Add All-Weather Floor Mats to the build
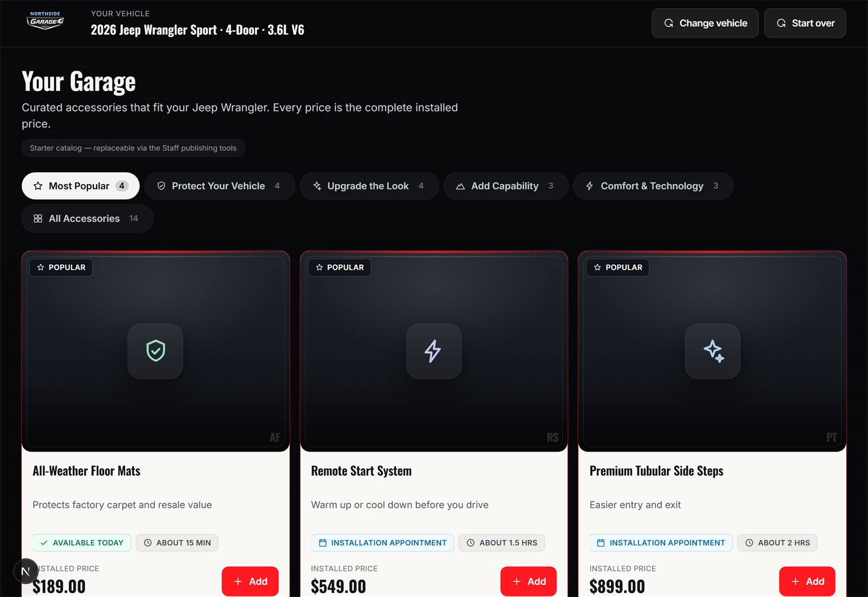 coord(250,581)
